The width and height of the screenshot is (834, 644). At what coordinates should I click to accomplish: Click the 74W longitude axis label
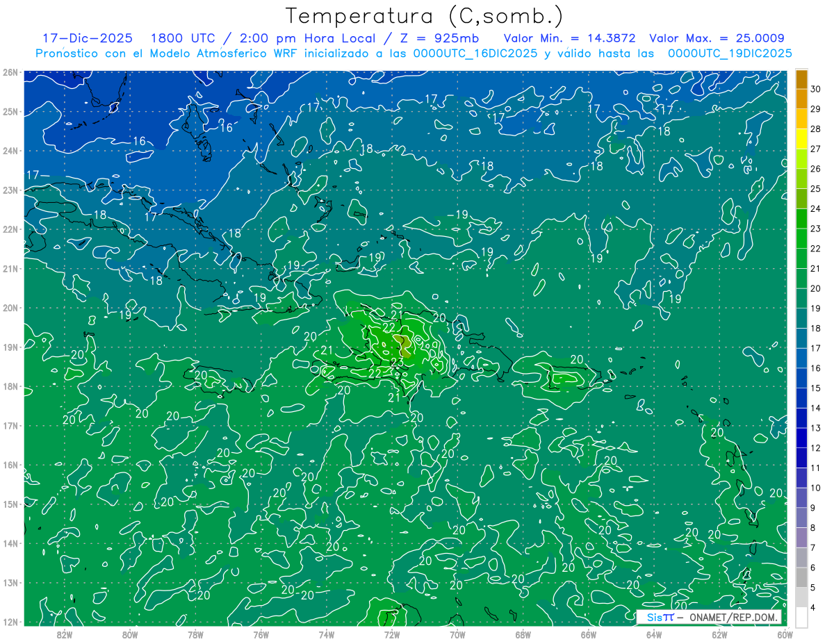coord(327,634)
